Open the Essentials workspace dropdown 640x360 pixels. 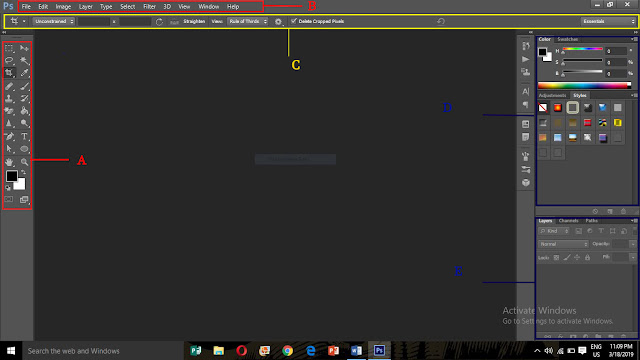coord(608,21)
